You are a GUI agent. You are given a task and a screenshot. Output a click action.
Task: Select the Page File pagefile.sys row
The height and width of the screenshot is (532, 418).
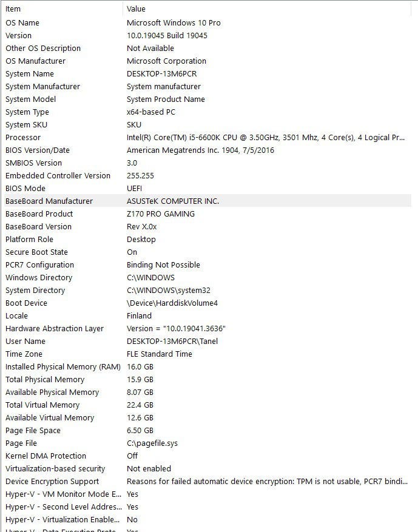207,443
